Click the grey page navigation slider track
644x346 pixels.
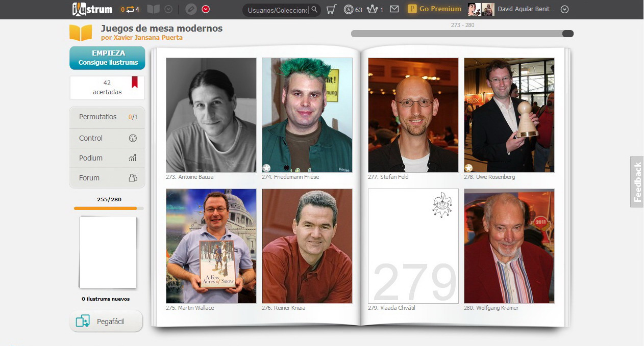coord(462,34)
